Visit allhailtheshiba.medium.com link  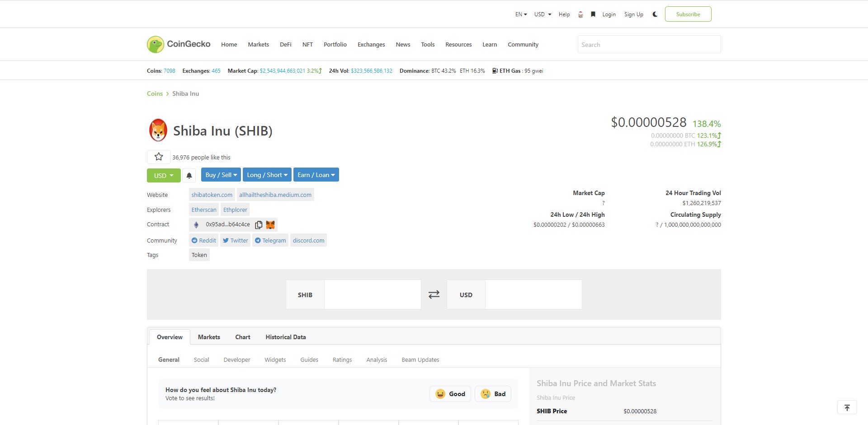[275, 195]
